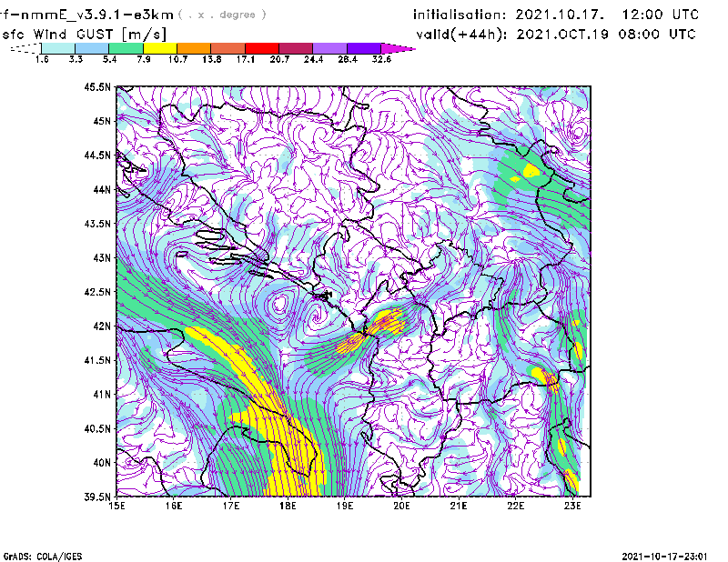The width and height of the screenshot is (728, 562).
Task: Click the '20E' longitude label
Action: click(401, 506)
